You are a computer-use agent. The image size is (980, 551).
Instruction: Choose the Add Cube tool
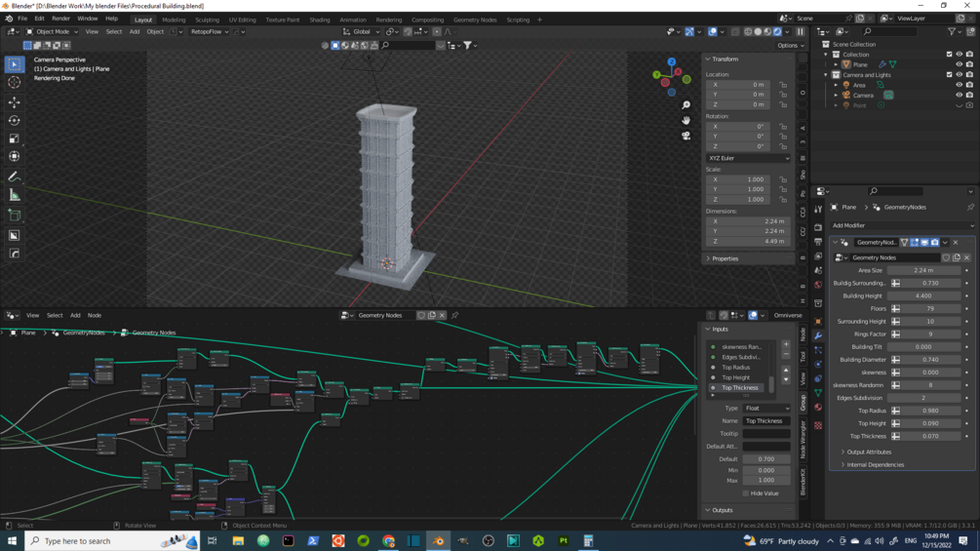[x=14, y=216]
